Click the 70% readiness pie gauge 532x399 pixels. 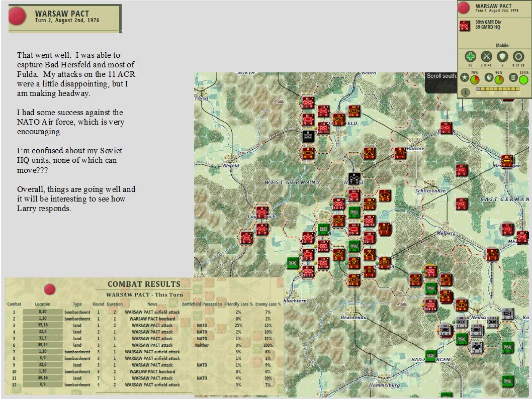pos(475,80)
